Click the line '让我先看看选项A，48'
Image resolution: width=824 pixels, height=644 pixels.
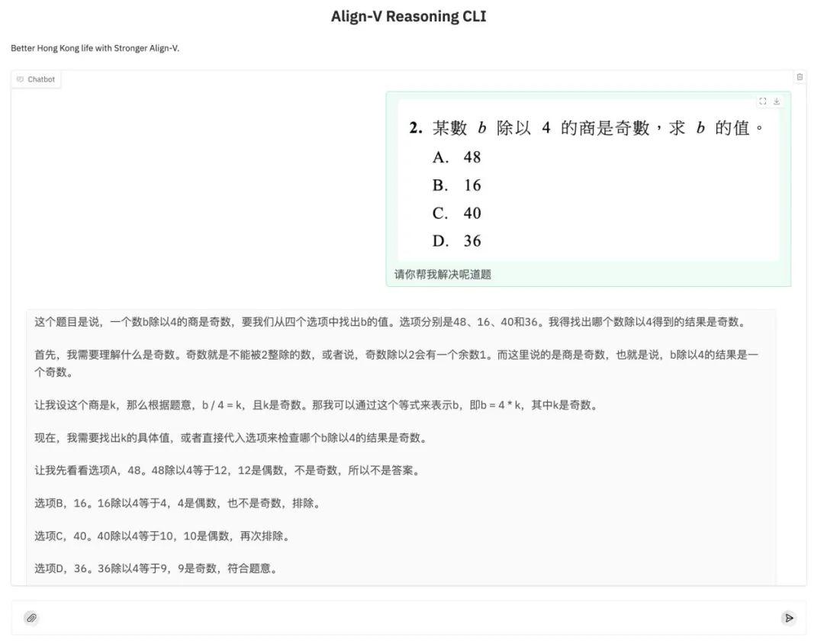coord(227,470)
